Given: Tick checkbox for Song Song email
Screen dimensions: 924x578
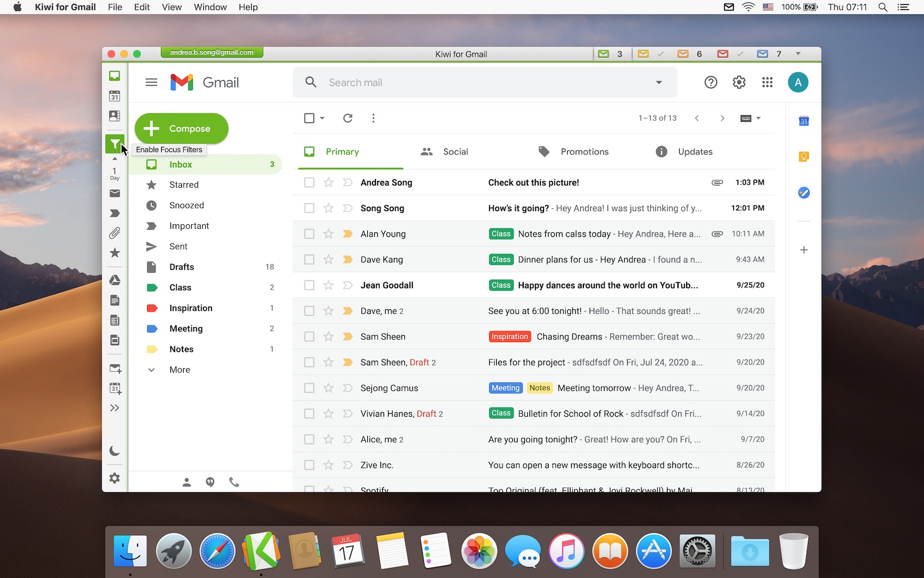Looking at the screenshot, I should 310,208.
